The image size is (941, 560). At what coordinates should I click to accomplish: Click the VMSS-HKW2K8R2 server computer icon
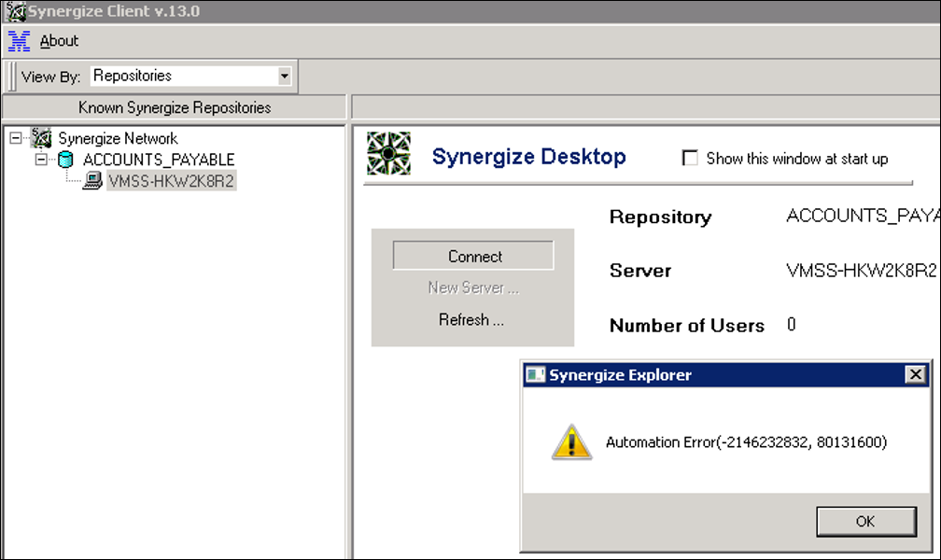[x=92, y=181]
